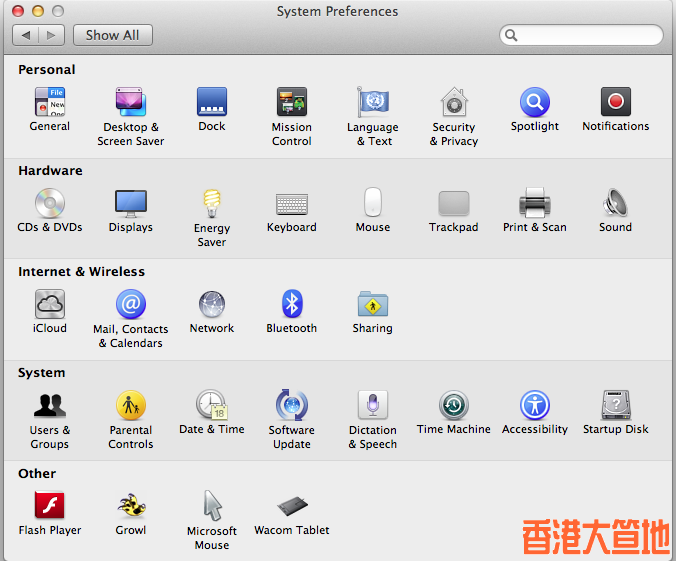The height and width of the screenshot is (561, 676).
Task: Minimize the System Preferences window
Action: coord(38,11)
